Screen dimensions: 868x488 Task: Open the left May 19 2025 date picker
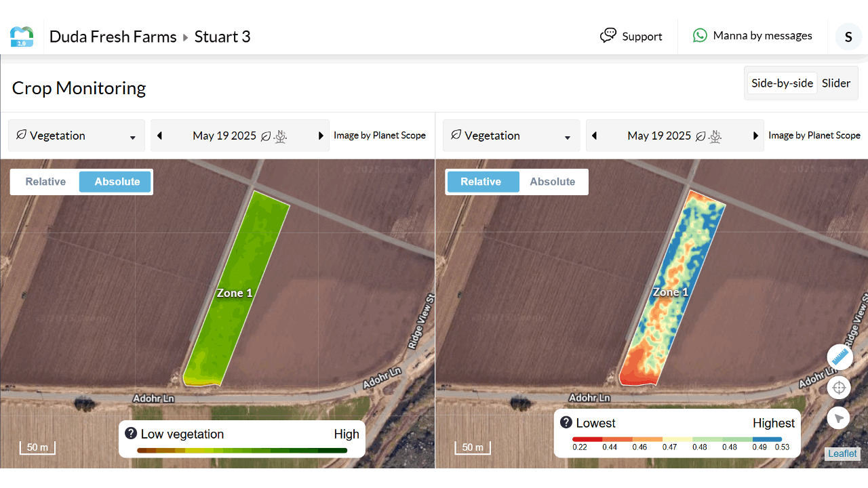pyautogui.click(x=224, y=136)
